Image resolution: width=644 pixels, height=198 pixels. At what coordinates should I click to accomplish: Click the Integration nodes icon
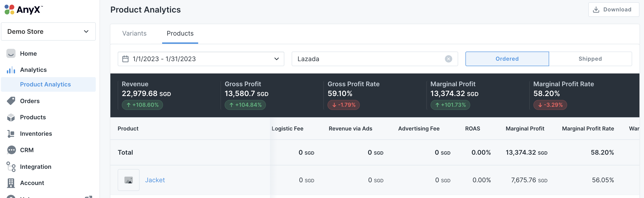point(11,167)
